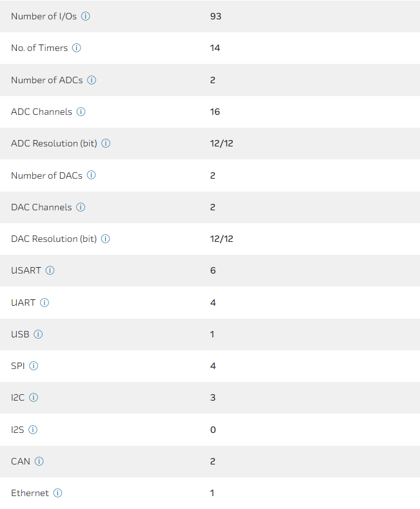Click the Ethernet parameter label
The width and height of the screenshot is (420, 509).
click(30, 493)
